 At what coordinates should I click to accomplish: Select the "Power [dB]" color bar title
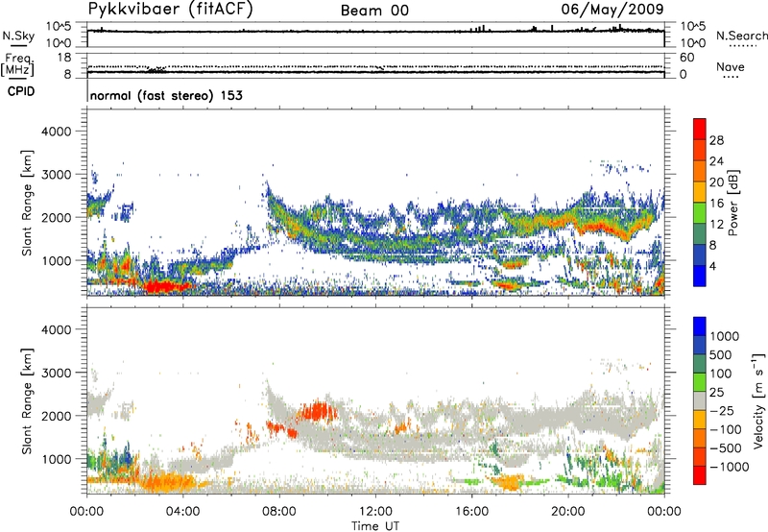pos(733,203)
